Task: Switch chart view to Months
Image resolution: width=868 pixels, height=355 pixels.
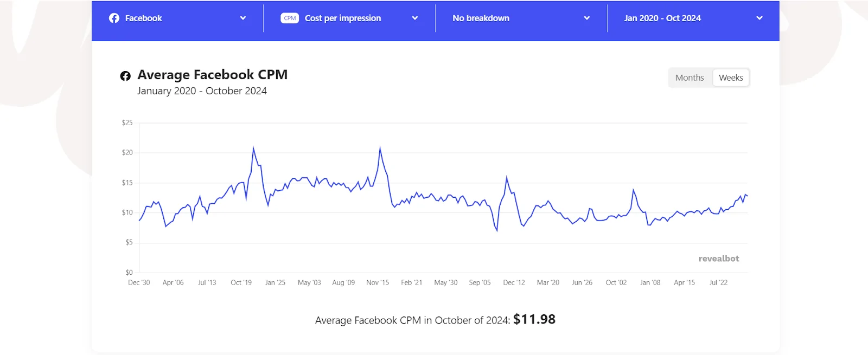Action: pos(690,78)
